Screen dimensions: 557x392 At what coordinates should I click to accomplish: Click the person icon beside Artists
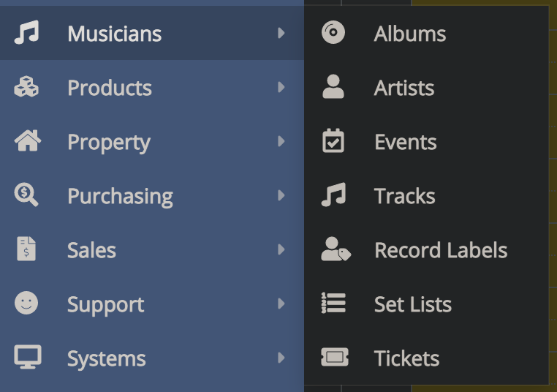pyautogui.click(x=333, y=88)
